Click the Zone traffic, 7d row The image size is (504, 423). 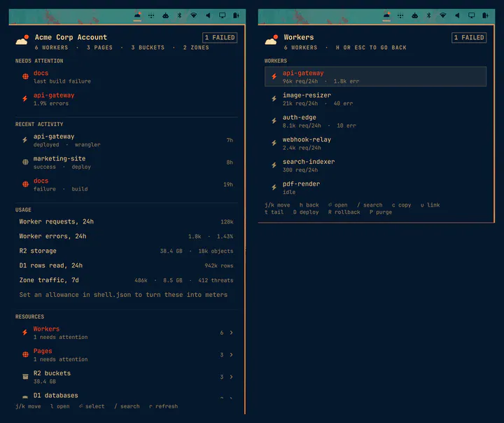point(126,280)
